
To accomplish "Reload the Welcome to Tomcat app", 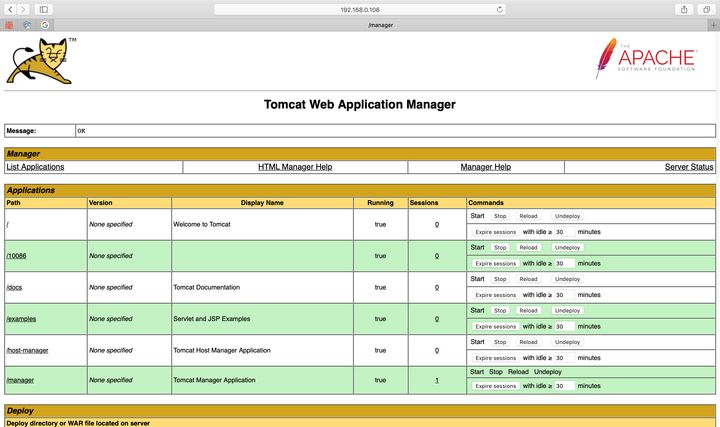I will click(x=528, y=216).
